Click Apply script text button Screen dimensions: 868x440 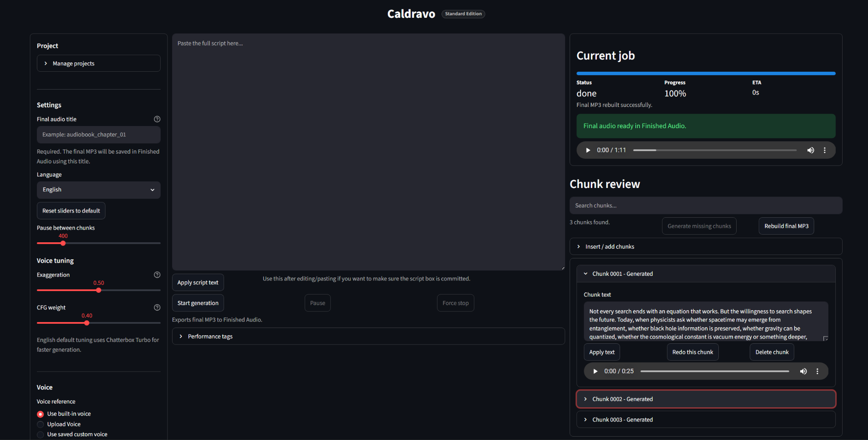(x=198, y=283)
